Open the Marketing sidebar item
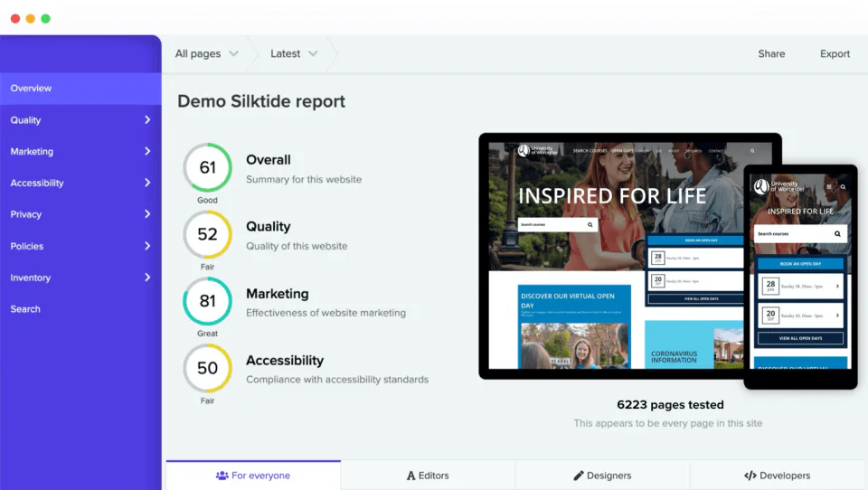 pos(80,151)
